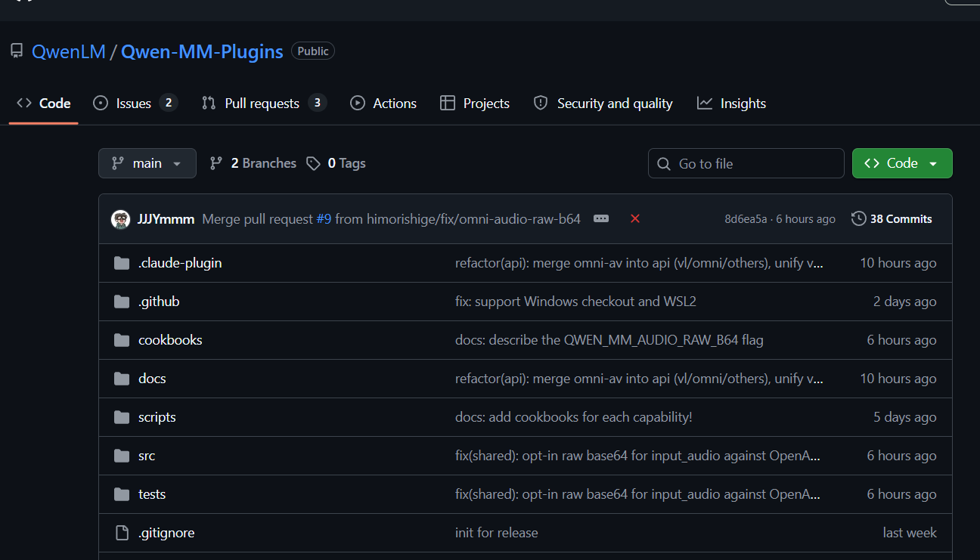The width and height of the screenshot is (980, 560).
Task: Click the '2 days ago' timestamp for .github
Action: tap(905, 302)
